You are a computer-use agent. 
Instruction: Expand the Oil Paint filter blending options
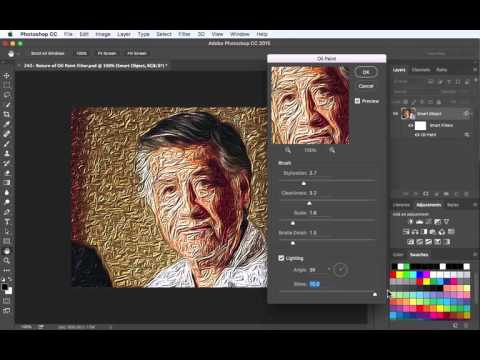tap(467, 134)
